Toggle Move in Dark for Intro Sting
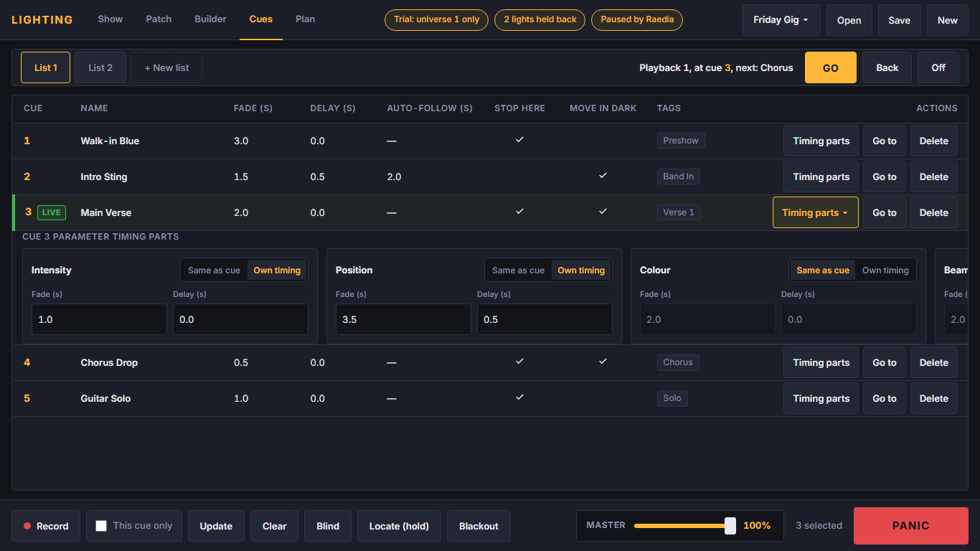The width and height of the screenshot is (980, 551). click(x=603, y=176)
